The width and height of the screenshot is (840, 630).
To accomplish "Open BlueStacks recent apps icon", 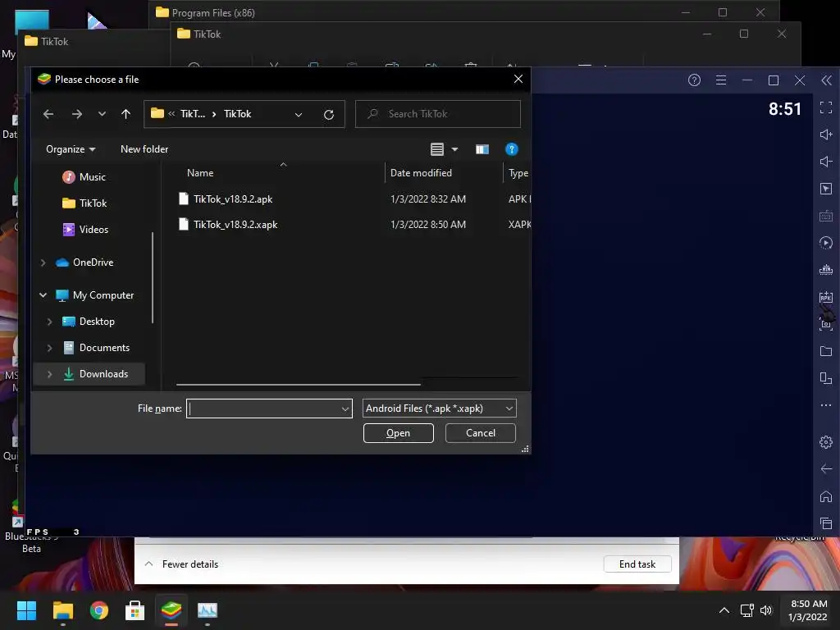I will point(825,523).
